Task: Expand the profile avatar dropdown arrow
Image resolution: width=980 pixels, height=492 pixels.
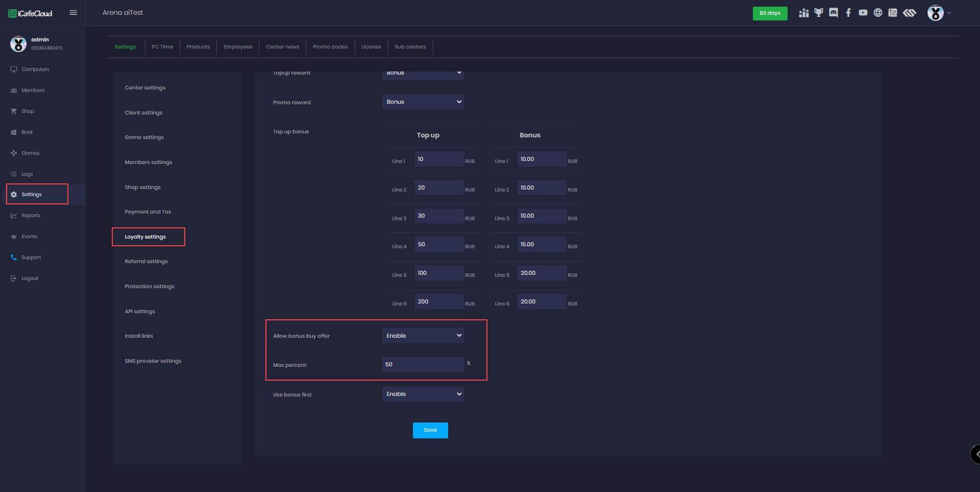Action: [949, 13]
